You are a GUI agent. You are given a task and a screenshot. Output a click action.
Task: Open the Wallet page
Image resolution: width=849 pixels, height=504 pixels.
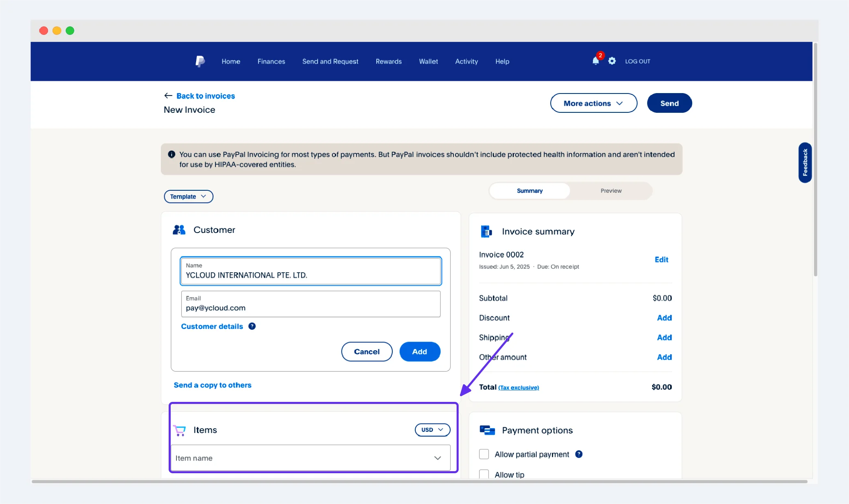[428, 62]
